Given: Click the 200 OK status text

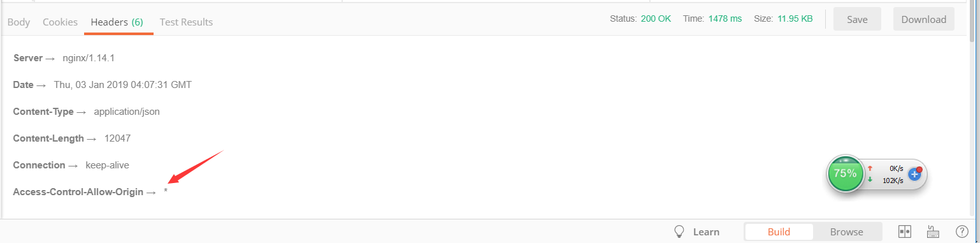Looking at the screenshot, I should 656,19.
